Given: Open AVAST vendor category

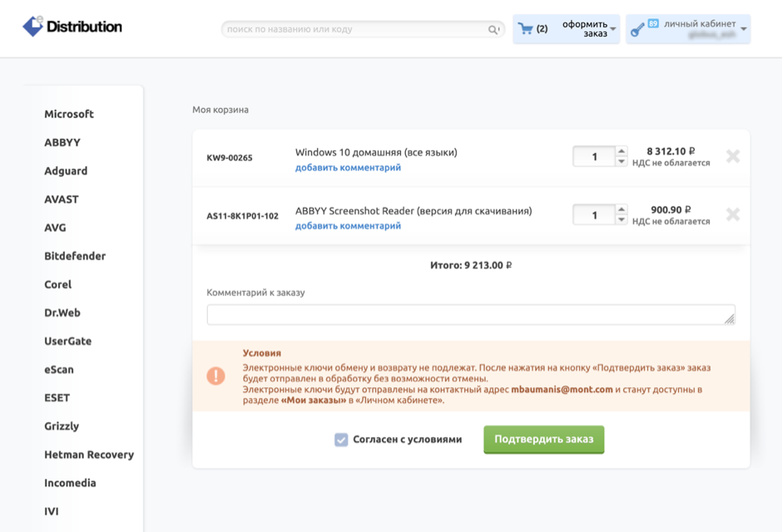Looking at the screenshot, I should (x=62, y=199).
